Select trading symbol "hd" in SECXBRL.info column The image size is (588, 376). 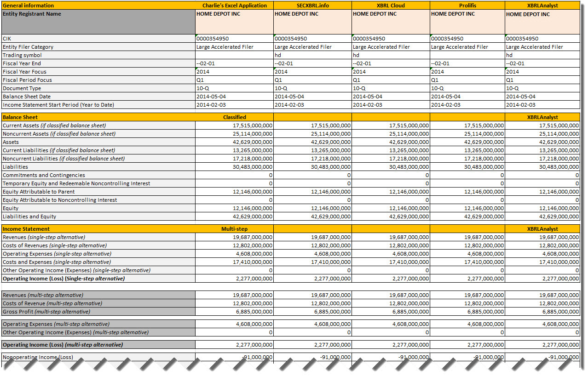tap(313, 55)
